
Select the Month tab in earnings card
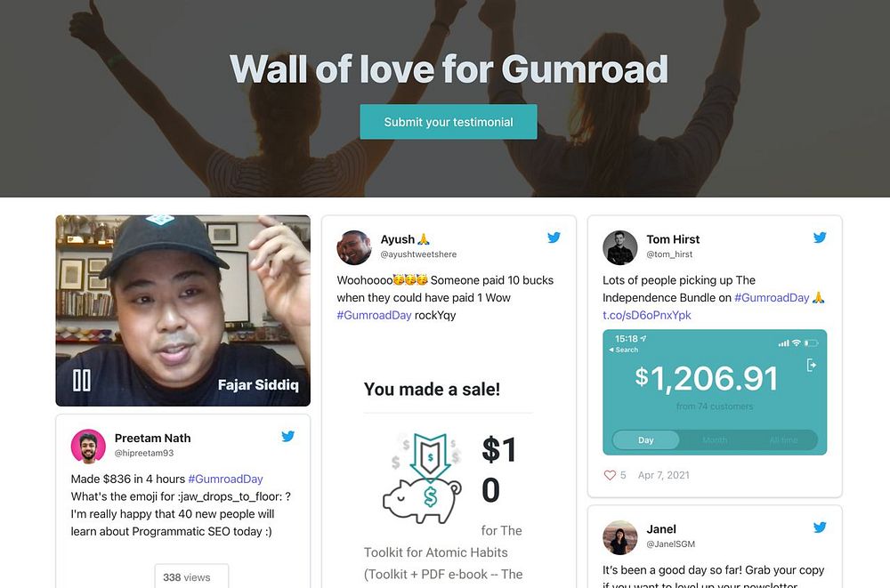pyautogui.click(x=715, y=439)
